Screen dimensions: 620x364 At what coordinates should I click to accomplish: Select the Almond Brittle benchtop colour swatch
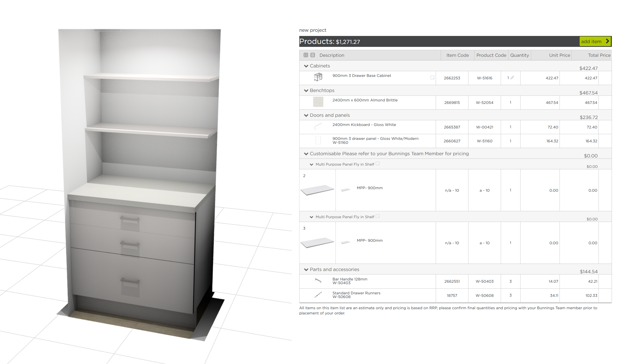(318, 102)
